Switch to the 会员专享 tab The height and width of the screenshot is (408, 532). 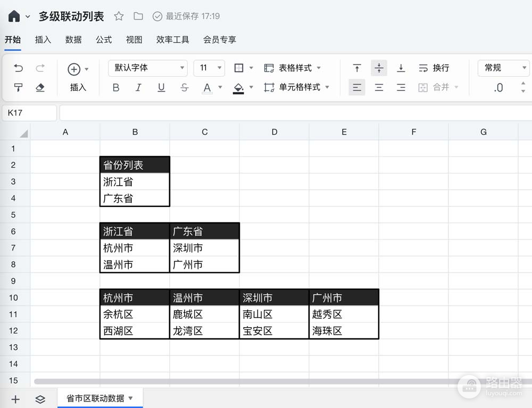pos(220,40)
